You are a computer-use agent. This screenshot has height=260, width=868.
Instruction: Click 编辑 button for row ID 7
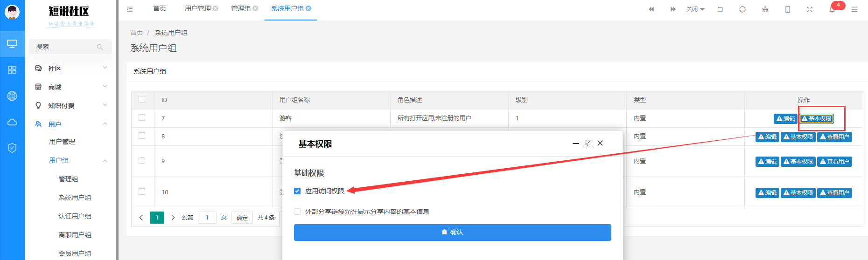coord(785,119)
